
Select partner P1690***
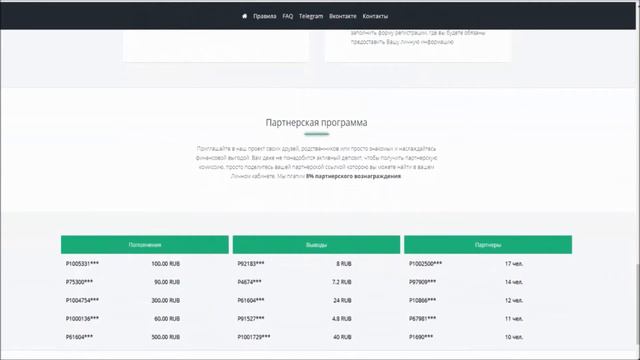(421, 337)
